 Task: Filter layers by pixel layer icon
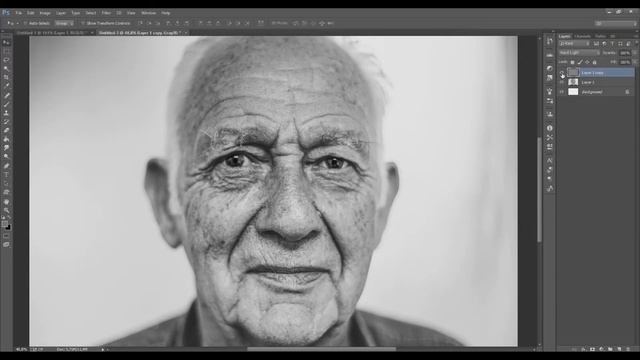(x=596, y=44)
